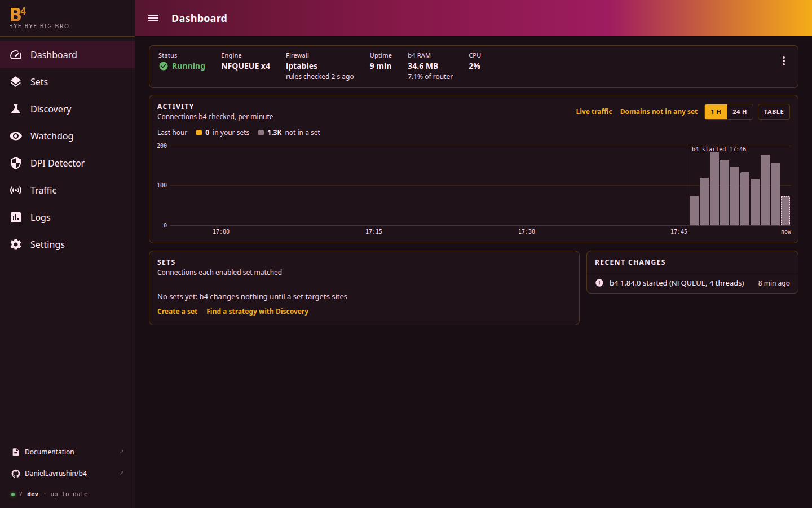Open the Watchdog section
This screenshot has height=508, width=812.
click(x=68, y=136)
